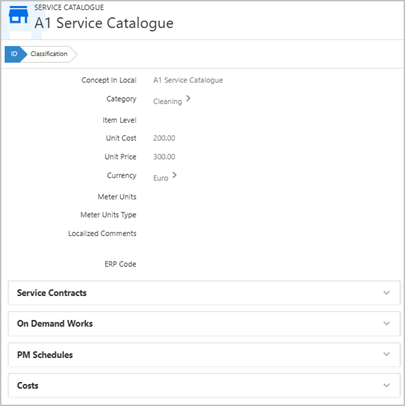Click the Costs panel heading
Viewport: 405px width, 406px height.
tap(28, 386)
